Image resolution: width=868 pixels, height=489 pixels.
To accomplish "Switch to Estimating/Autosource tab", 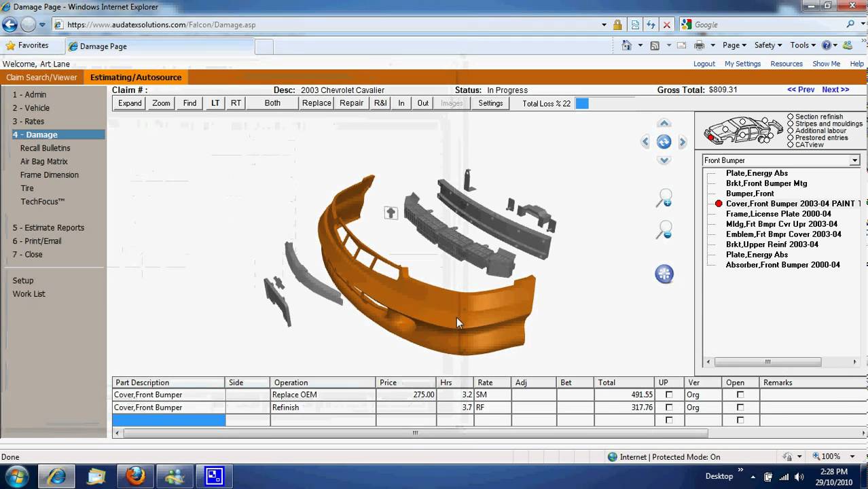I will (x=136, y=77).
